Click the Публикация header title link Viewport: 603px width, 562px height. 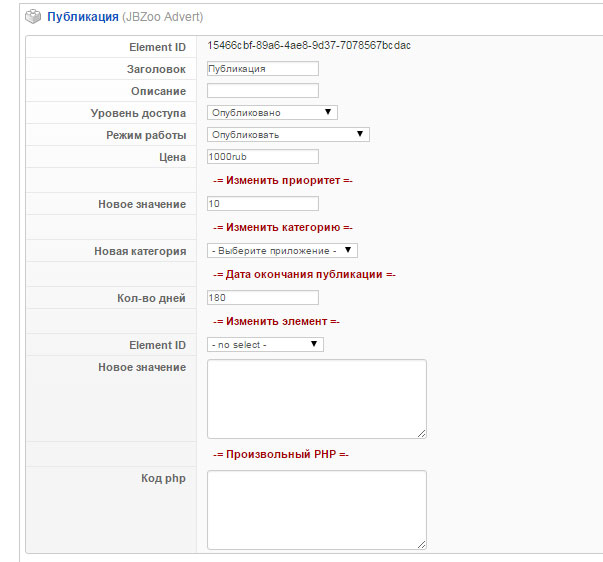tap(82, 17)
